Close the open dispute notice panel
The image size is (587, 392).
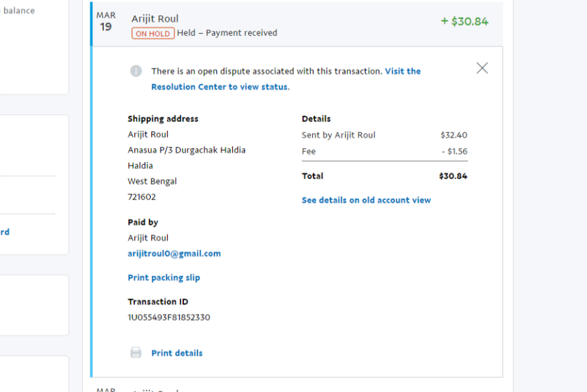pyautogui.click(x=482, y=68)
